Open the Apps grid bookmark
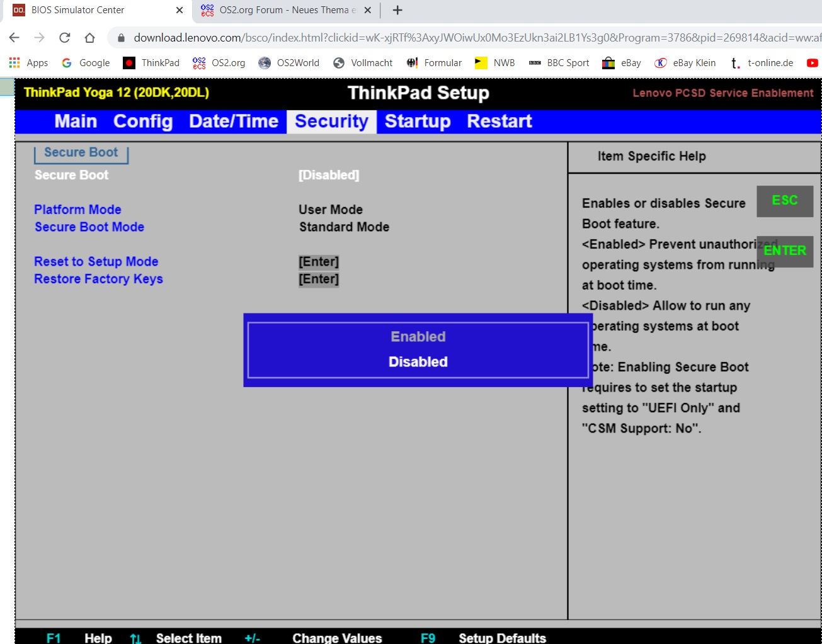Viewport: 822px width, 644px height. [x=28, y=63]
